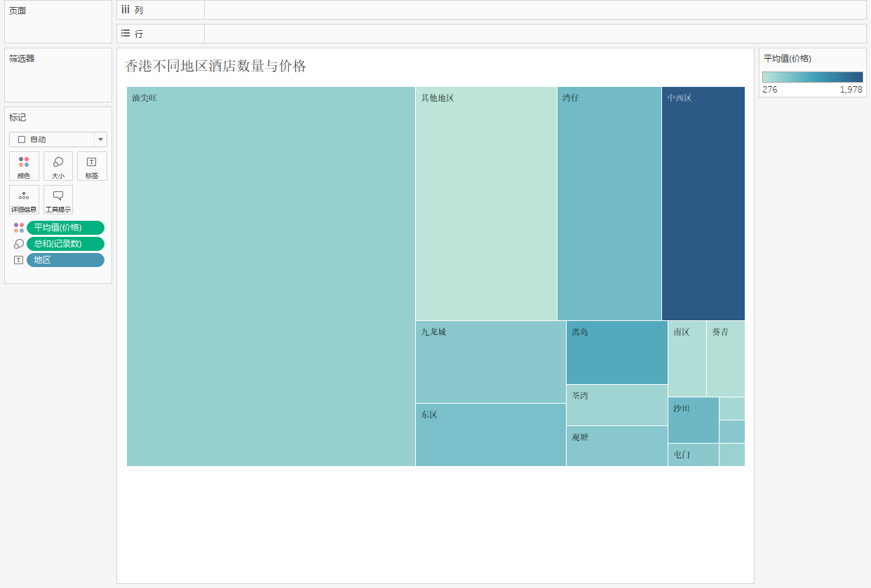Click label icon beside 地区 pill
This screenshot has width=871, height=588.
pos(19,260)
